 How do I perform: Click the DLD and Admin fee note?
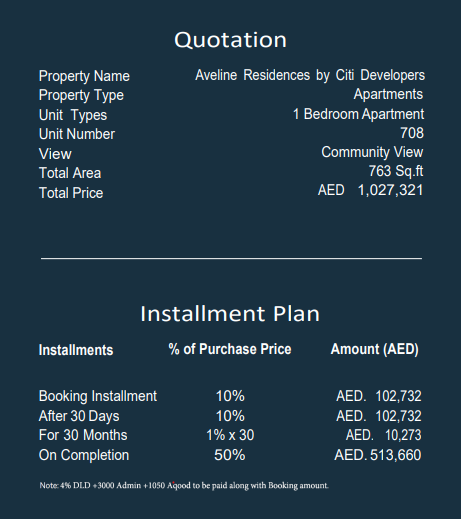point(184,485)
